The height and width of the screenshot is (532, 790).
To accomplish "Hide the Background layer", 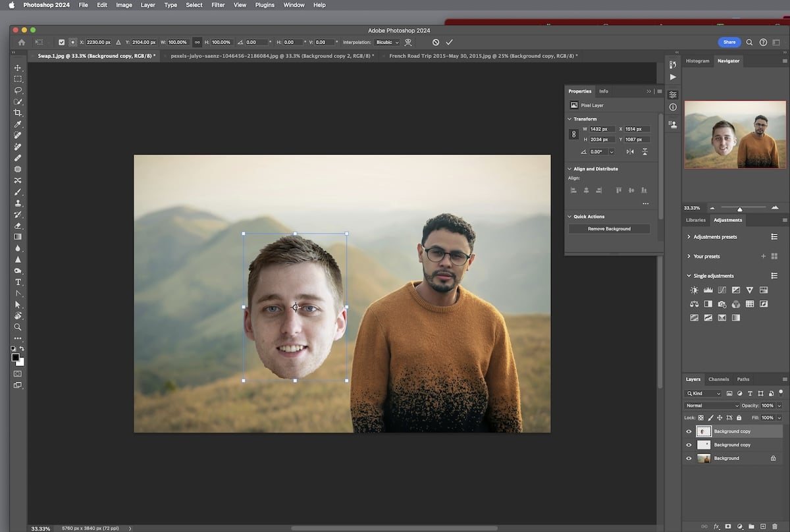I will [x=689, y=458].
